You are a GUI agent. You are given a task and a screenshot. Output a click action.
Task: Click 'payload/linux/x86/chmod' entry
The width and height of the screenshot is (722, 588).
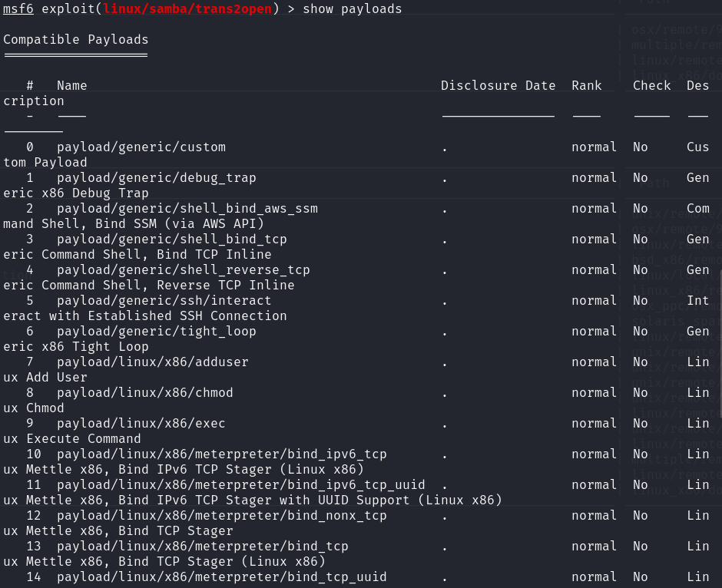click(x=145, y=393)
